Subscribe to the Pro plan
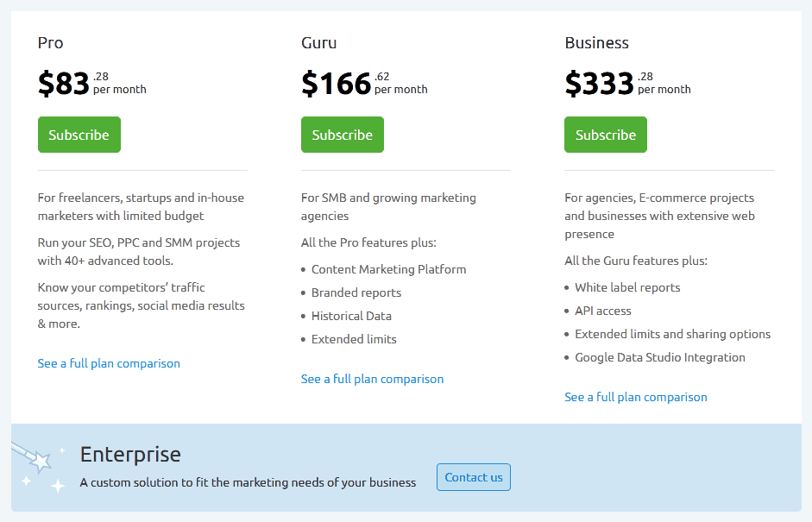The width and height of the screenshot is (812, 522). tap(79, 135)
